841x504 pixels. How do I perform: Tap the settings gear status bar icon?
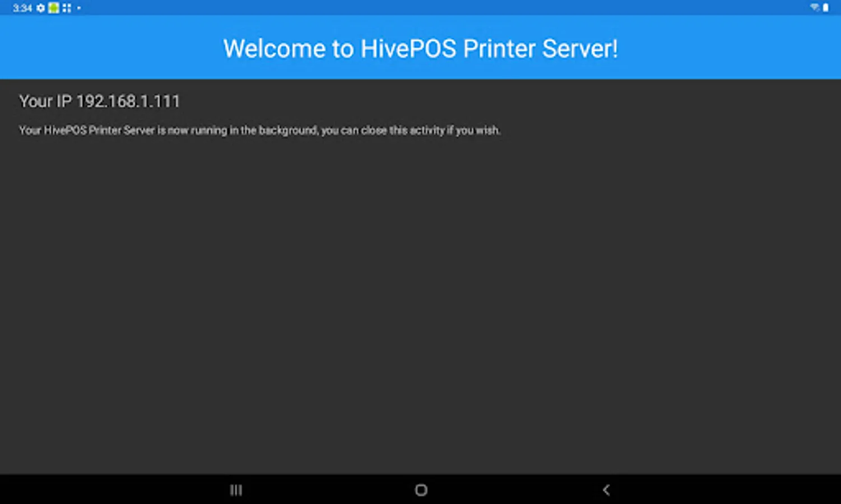pyautogui.click(x=40, y=8)
